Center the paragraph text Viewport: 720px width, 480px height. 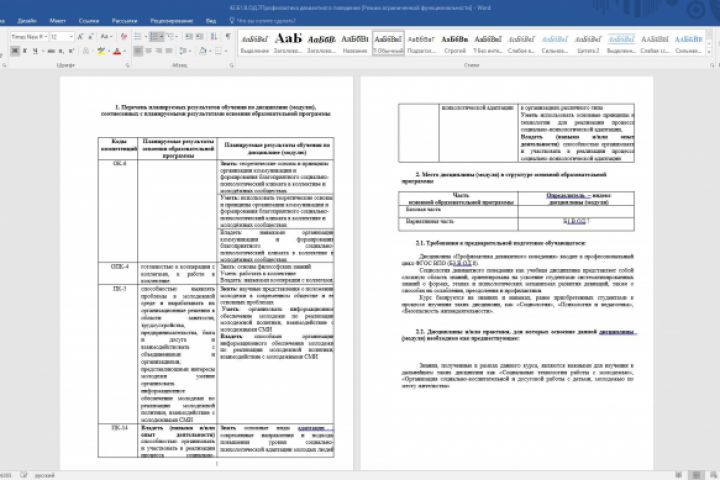[148, 51]
